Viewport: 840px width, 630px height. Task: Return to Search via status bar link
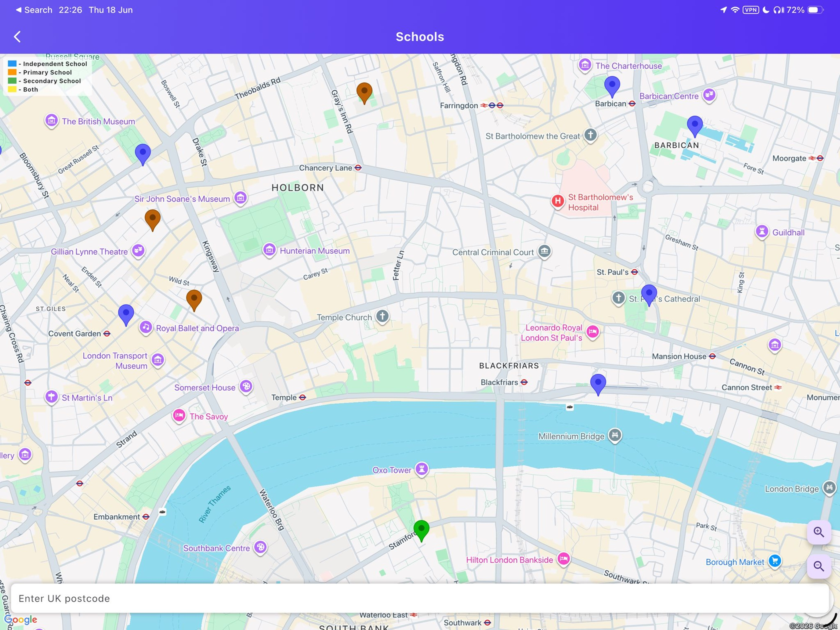click(x=34, y=10)
